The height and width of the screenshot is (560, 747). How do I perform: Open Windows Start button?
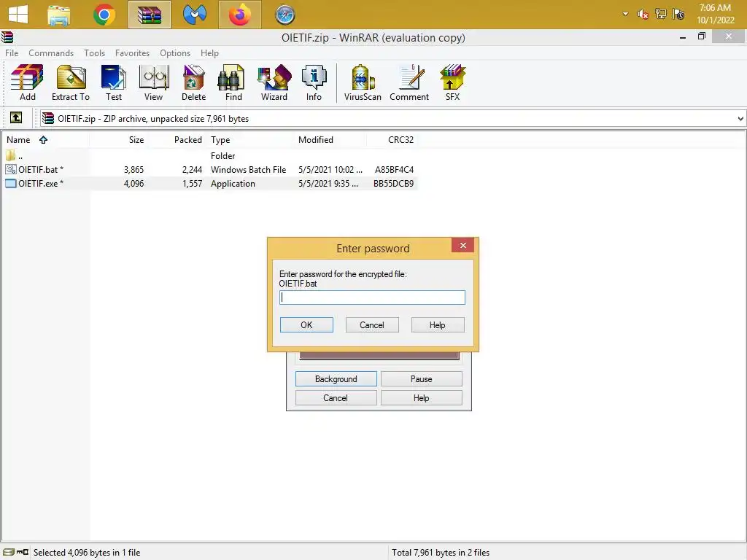tap(18, 15)
